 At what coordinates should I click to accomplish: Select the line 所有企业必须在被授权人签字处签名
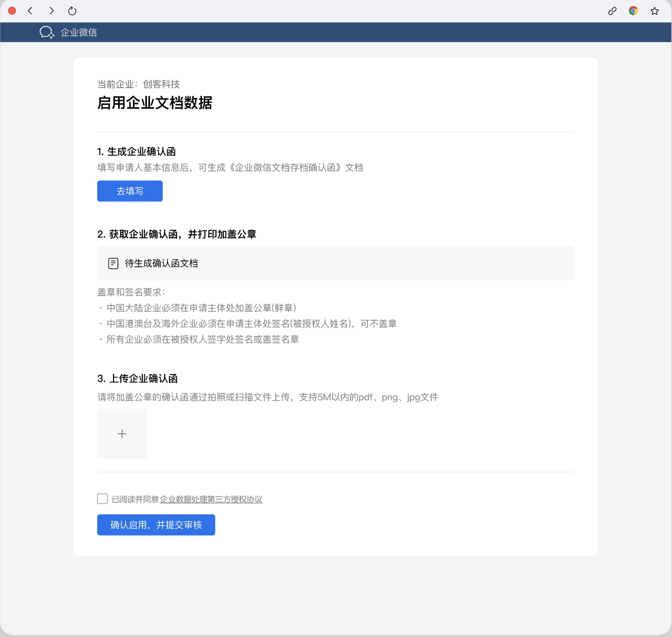tap(203, 340)
